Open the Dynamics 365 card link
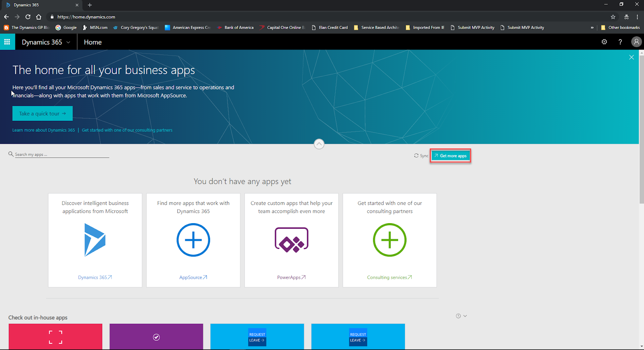644x350 pixels. coord(95,278)
